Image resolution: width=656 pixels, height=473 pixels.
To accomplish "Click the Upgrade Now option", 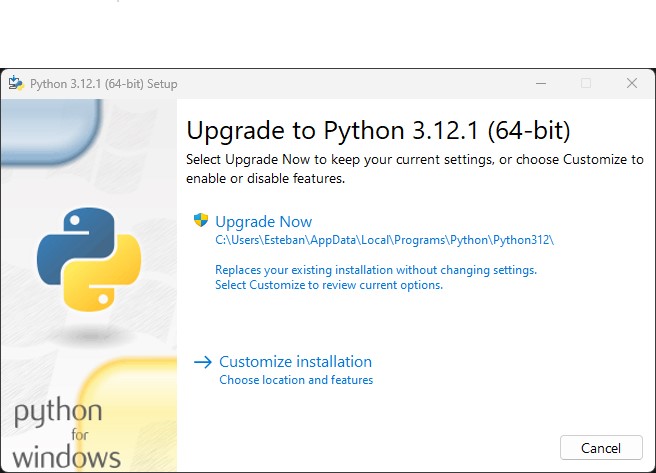I will [264, 222].
